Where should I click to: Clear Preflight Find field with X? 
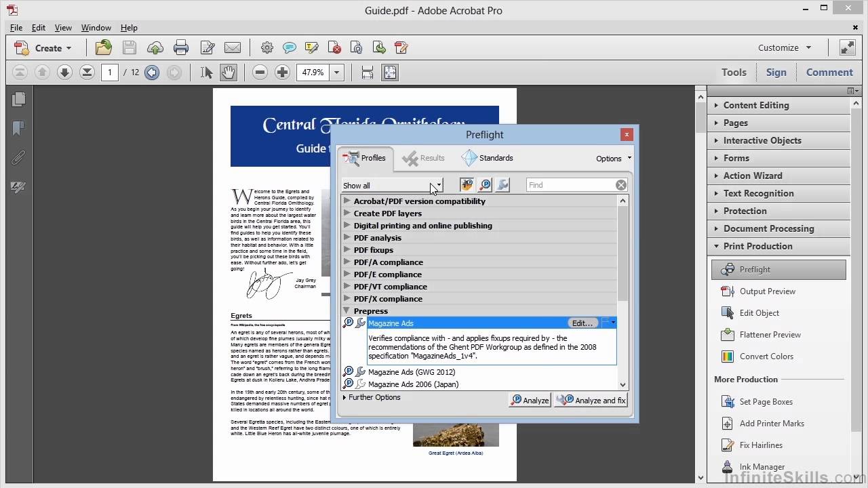(x=621, y=185)
